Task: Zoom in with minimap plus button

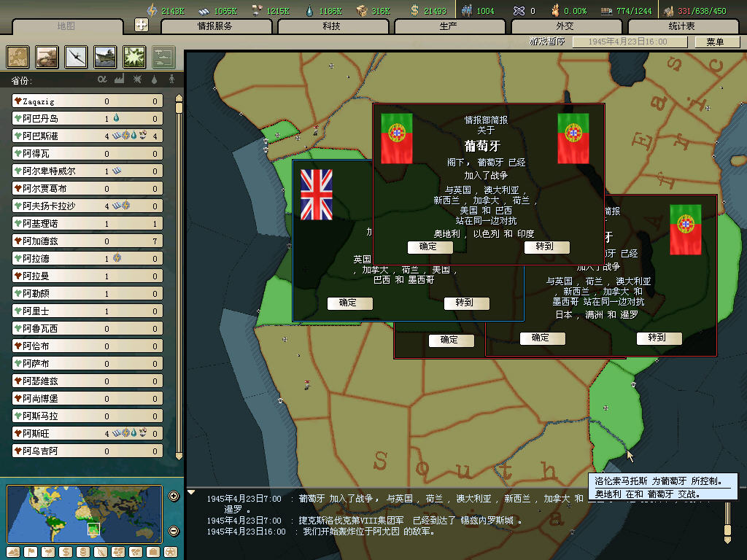Action: coord(174,497)
